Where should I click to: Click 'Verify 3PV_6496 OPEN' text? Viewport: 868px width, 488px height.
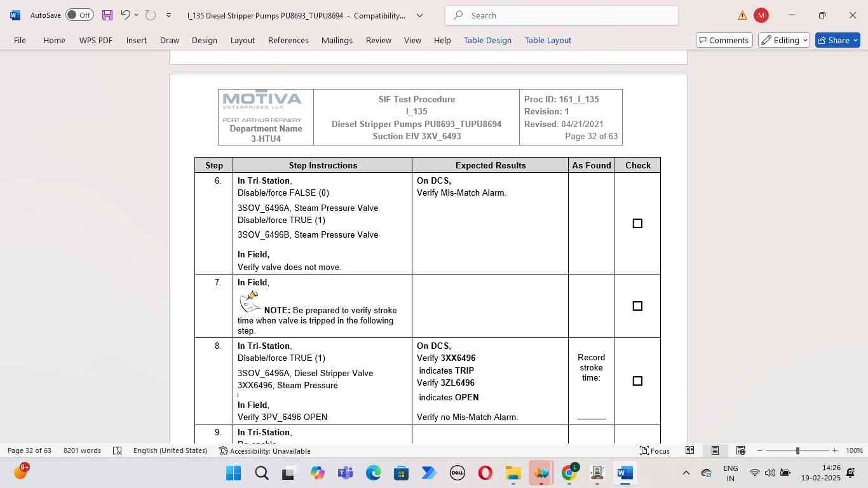click(x=282, y=417)
